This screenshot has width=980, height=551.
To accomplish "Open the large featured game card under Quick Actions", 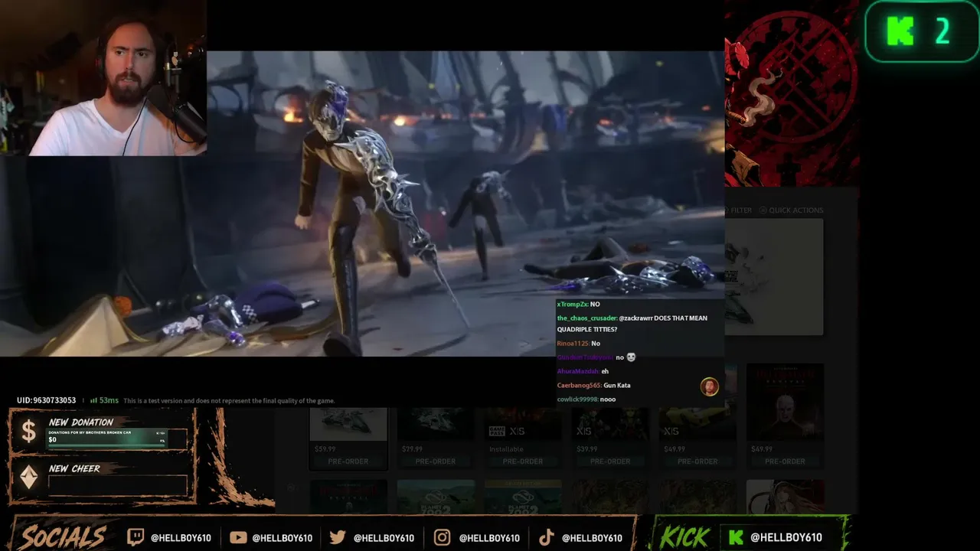I will point(774,277).
